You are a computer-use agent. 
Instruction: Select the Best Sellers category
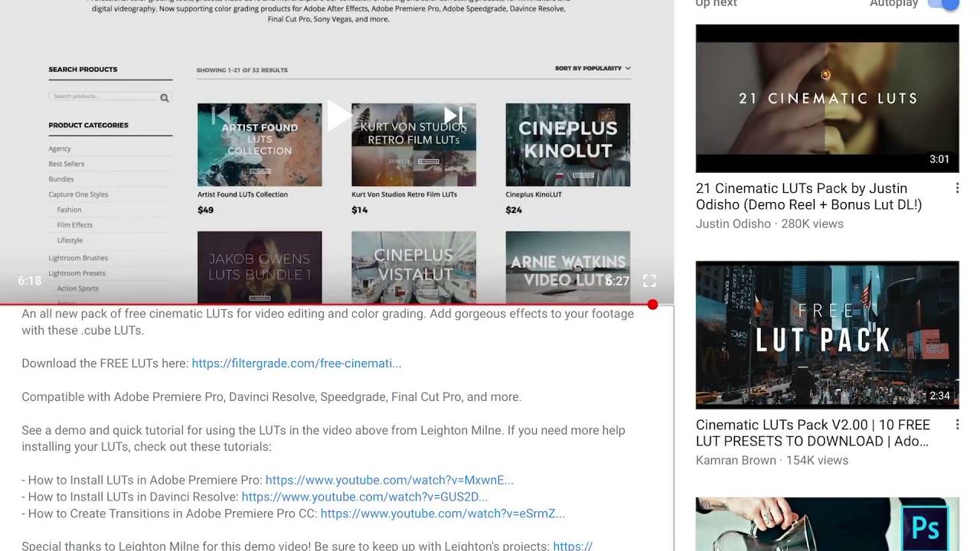click(67, 164)
